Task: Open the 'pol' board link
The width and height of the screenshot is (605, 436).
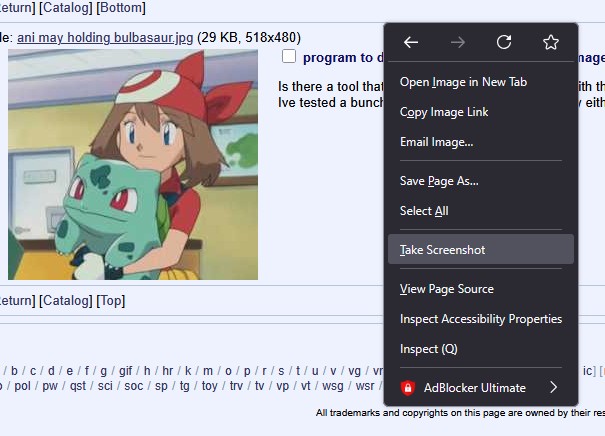Action: point(22,386)
